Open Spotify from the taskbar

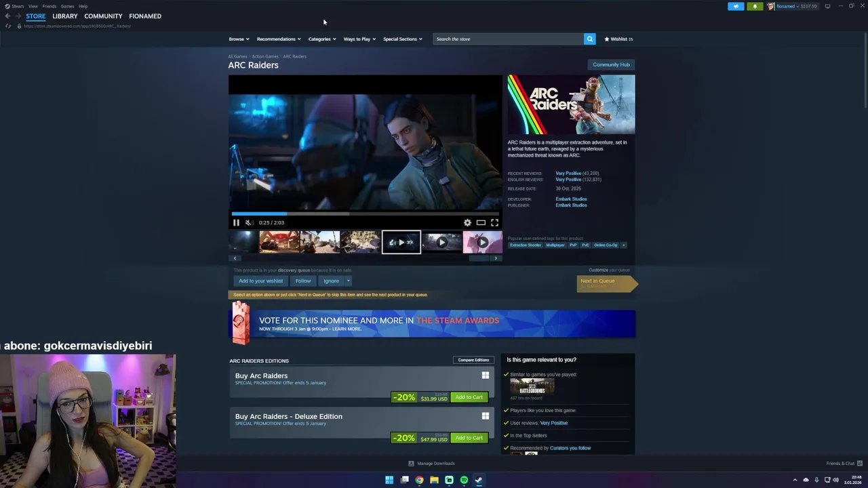point(464,480)
